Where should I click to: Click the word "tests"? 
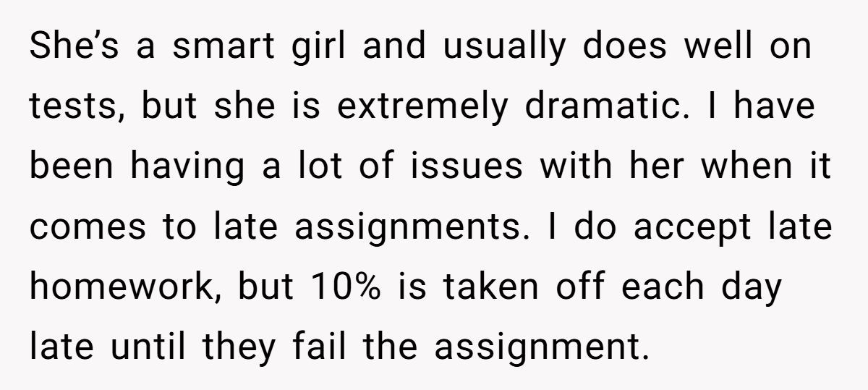pyautogui.click(x=69, y=108)
